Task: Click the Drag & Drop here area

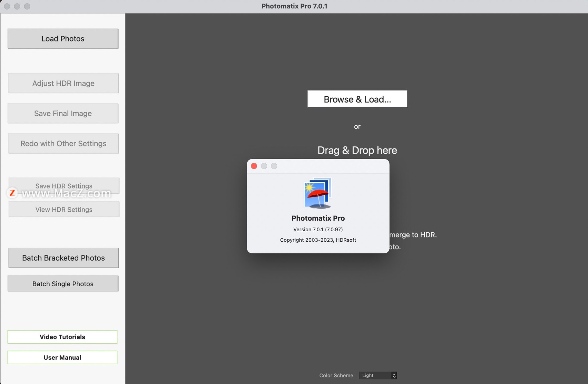Action: pyautogui.click(x=357, y=150)
